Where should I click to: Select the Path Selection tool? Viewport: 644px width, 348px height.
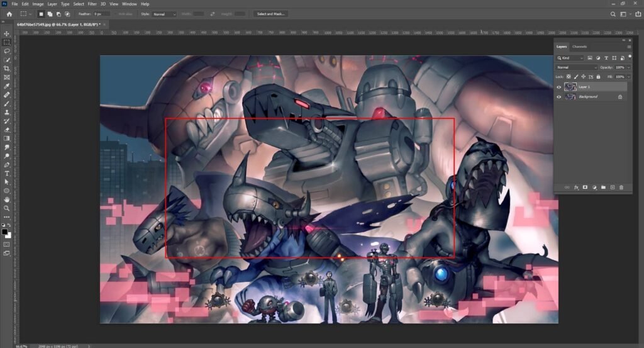(6, 182)
